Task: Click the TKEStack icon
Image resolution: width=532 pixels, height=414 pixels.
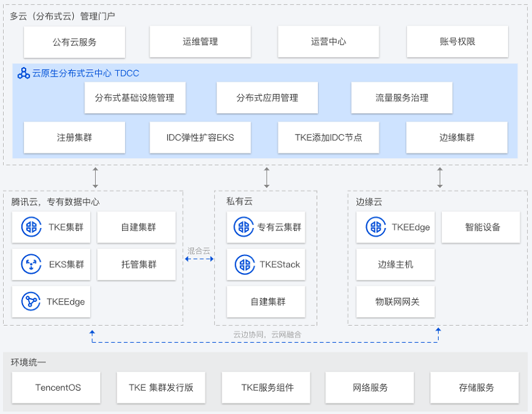Action: (245, 264)
